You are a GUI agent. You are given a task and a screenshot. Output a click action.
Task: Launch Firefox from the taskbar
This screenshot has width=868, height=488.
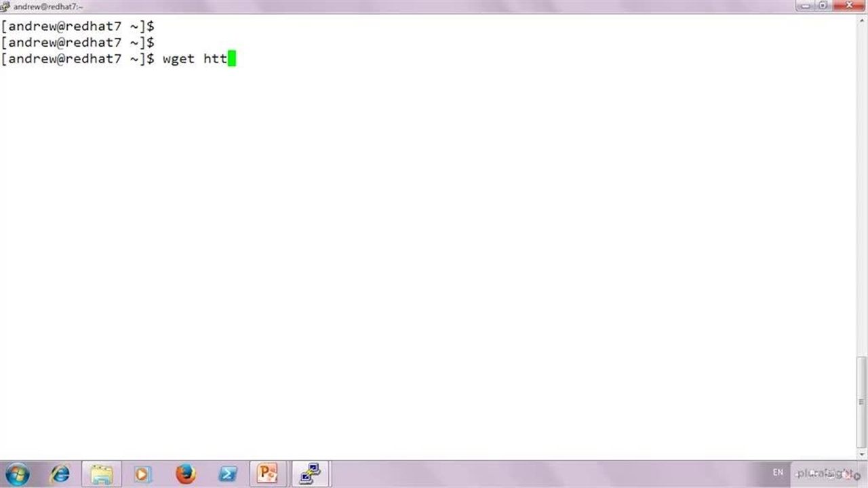tap(185, 474)
